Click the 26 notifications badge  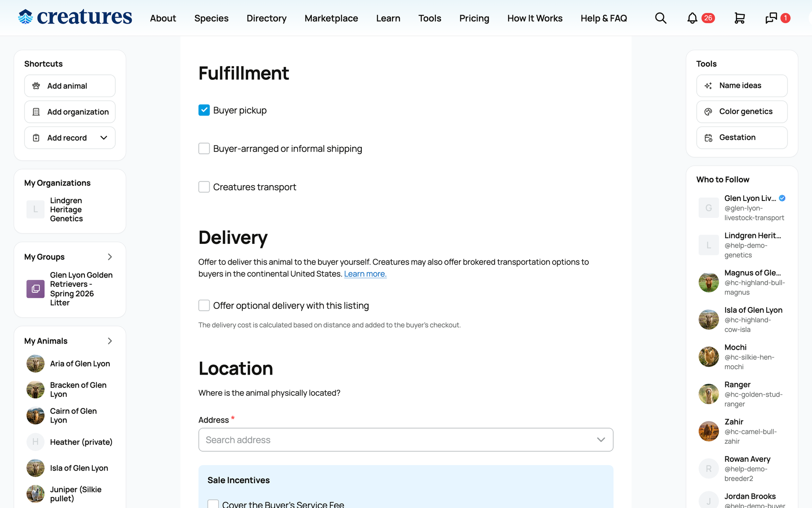pyautogui.click(x=708, y=18)
